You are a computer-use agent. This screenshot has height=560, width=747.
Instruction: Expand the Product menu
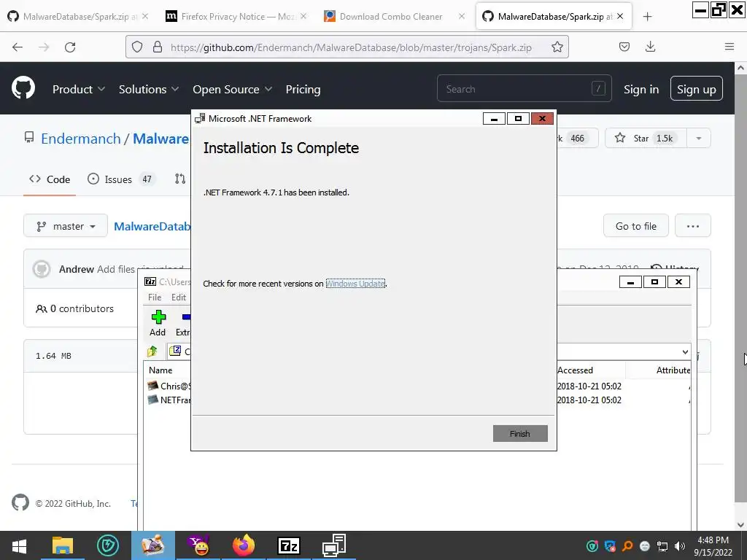pyautogui.click(x=79, y=89)
